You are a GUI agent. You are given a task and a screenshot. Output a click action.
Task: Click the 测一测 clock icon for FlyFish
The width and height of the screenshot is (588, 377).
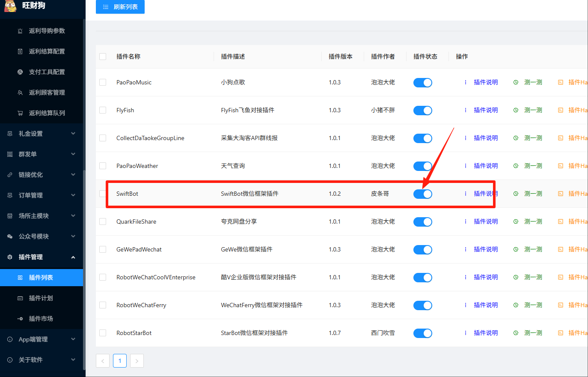[516, 110]
